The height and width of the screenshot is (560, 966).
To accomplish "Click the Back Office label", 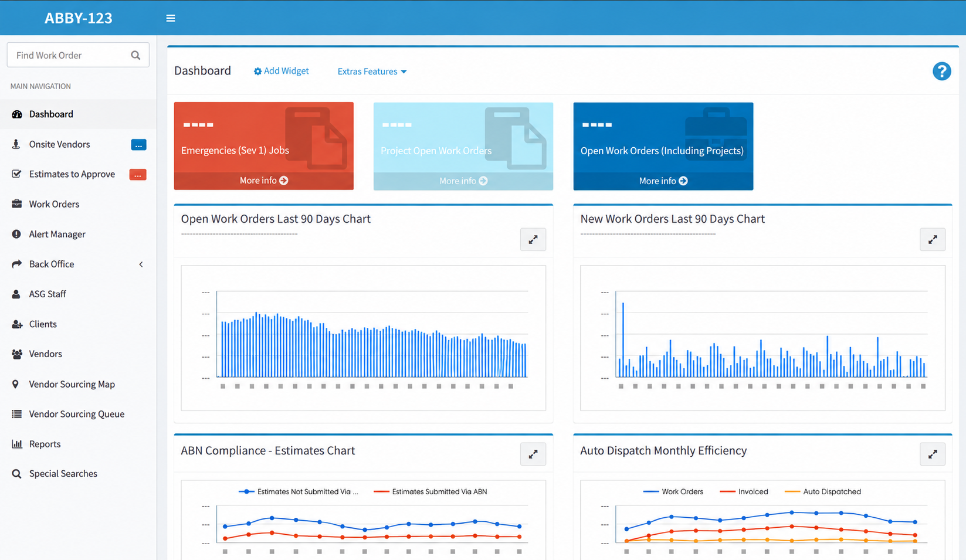I will [x=52, y=264].
